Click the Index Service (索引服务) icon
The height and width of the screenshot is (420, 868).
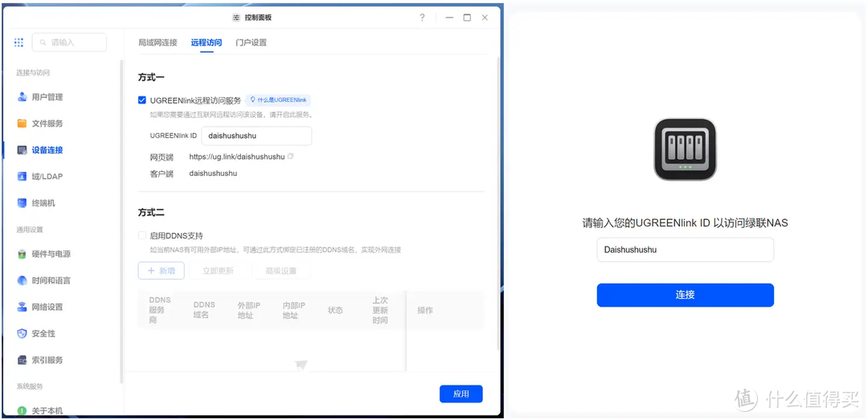tap(23, 361)
